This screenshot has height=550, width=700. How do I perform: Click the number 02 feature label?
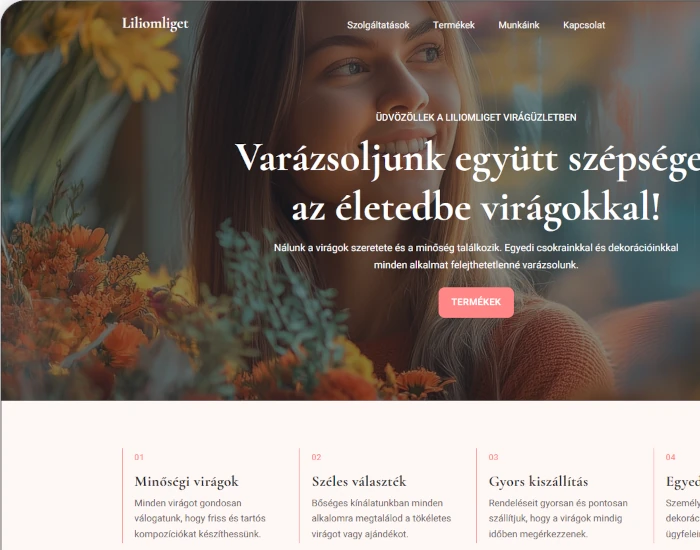tap(316, 457)
